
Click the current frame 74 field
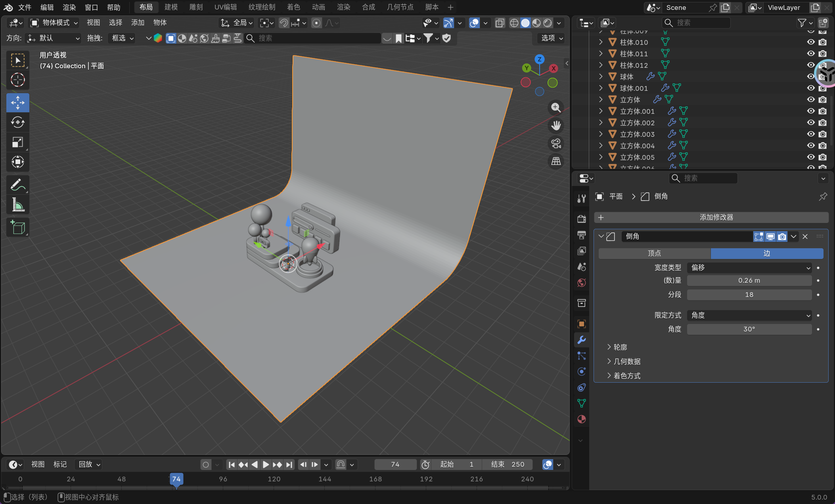(395, 464)
